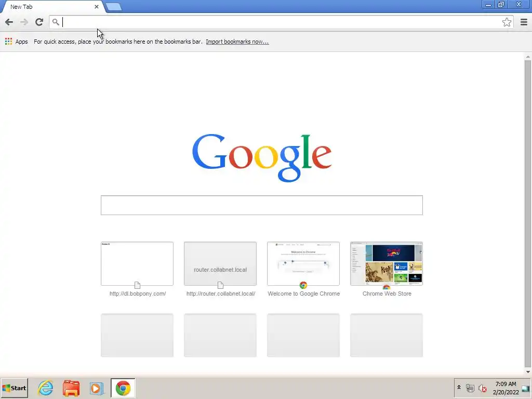This screenshot has height=399, width=532.
Task: Open the Chrome hamburger menu
Action: click(x=524, y=22)
